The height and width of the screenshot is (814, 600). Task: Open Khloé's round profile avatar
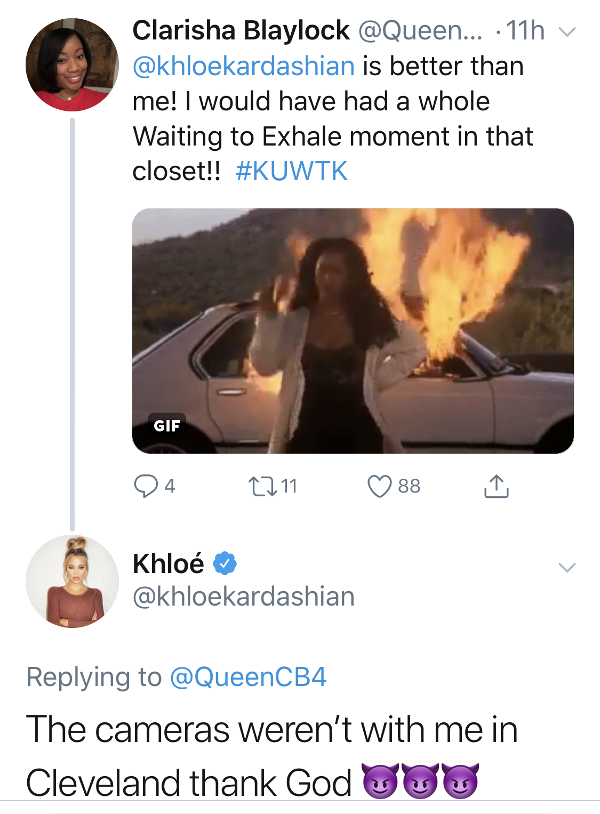tap(72, 581)
